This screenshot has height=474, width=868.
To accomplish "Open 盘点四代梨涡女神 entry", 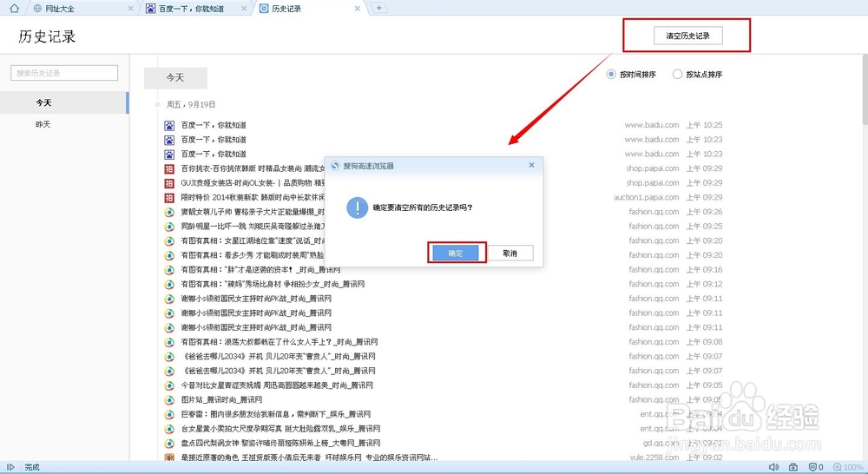I will [280, 443].
